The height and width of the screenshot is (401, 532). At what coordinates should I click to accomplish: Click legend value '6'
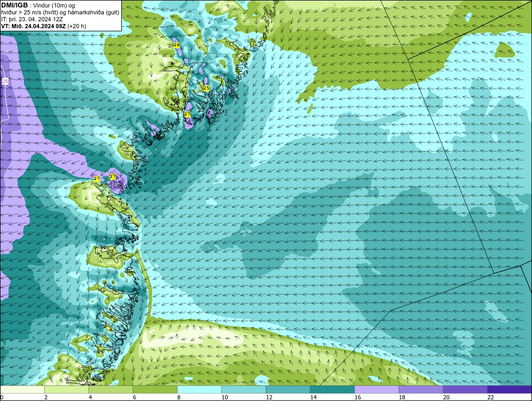pos(135,398)
